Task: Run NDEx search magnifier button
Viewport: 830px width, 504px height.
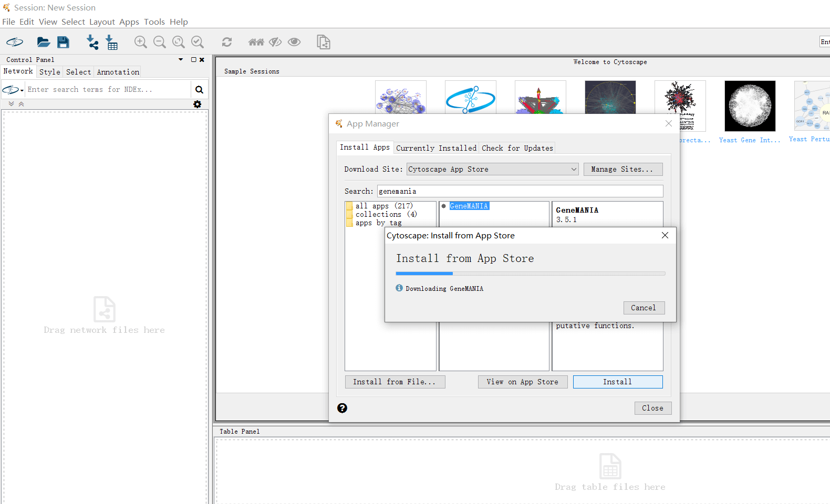Action: [x=199, y=90]
